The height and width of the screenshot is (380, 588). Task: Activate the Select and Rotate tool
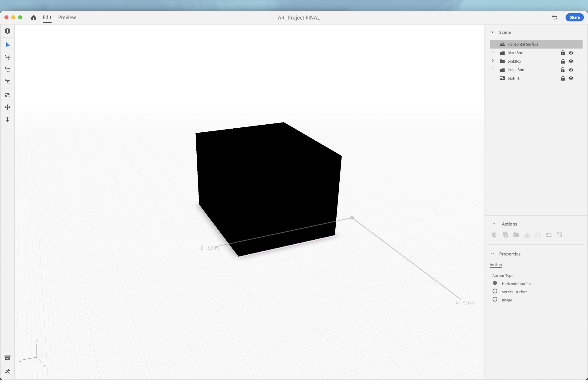tap(7, 69)
